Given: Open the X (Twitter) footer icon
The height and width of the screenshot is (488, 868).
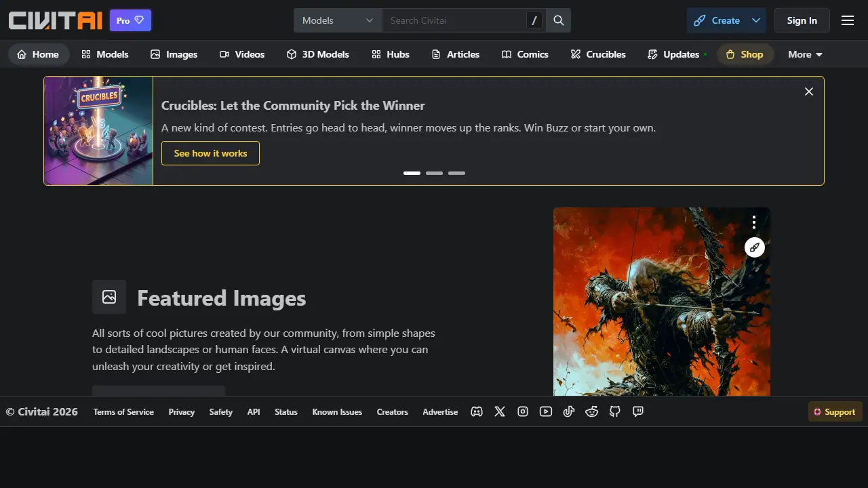Looking at the screenshot, I should point(500,411).
